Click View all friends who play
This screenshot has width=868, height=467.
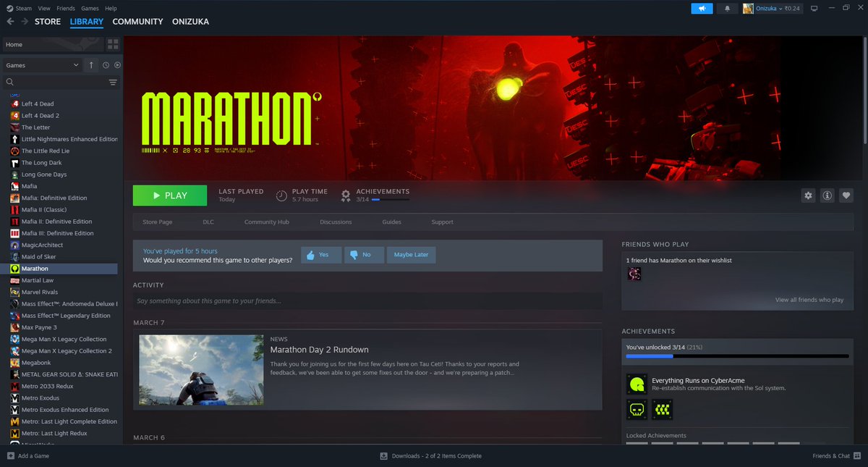click(809, 300)
